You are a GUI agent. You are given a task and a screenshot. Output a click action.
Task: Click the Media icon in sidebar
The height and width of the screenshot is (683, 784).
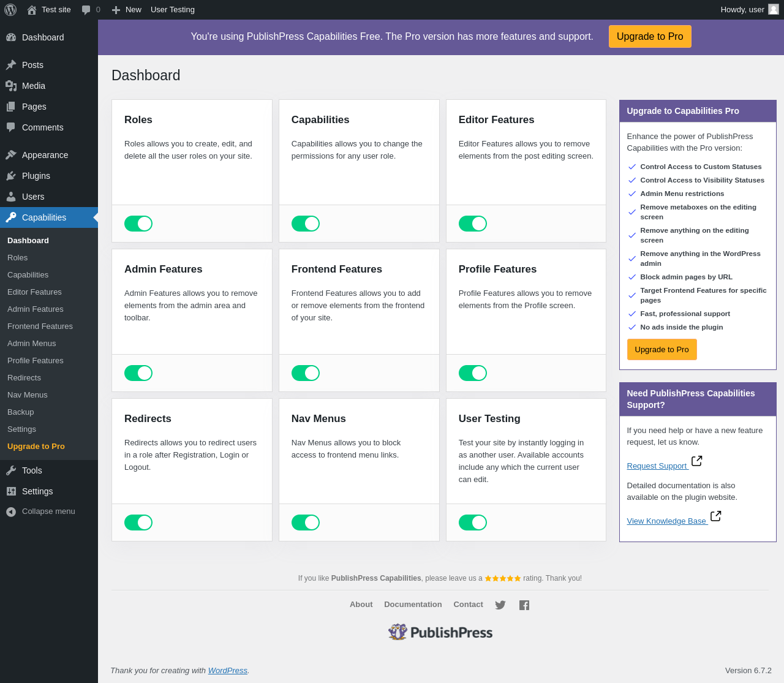11,86
